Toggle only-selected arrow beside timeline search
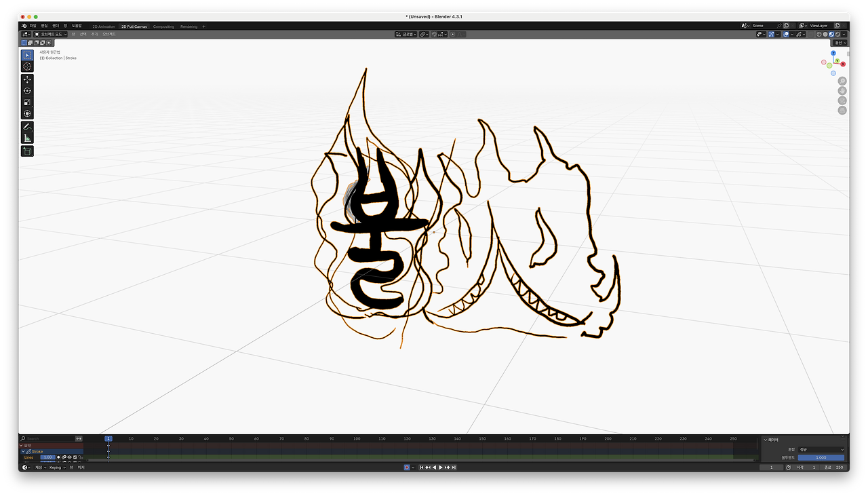Image resolution: width=868 pixels, height=496 pixels. pyautogui.click(x=79, y=439)
